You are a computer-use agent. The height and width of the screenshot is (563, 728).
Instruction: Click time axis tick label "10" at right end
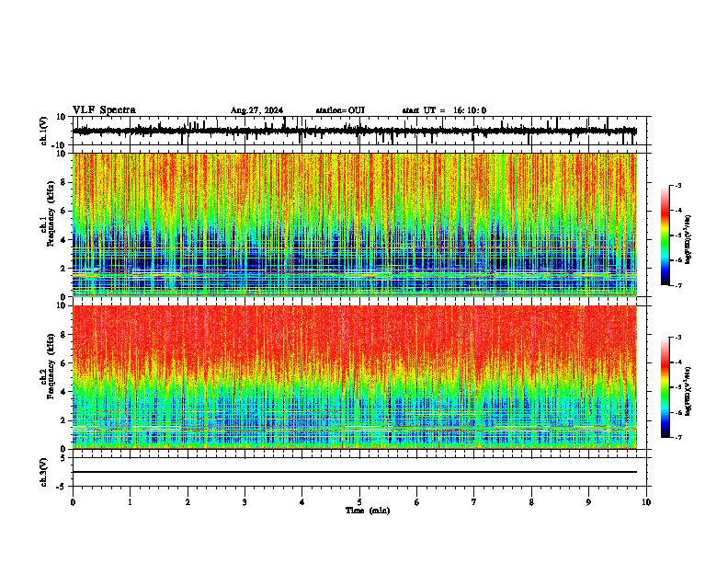(646, 502)
